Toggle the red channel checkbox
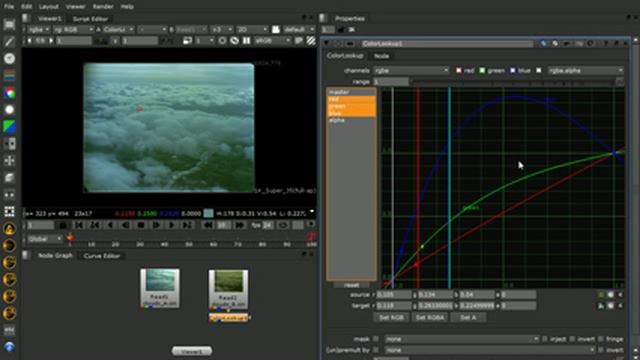Image resolution: width=640 pixels, height=360 pixels. coord(459,71)
